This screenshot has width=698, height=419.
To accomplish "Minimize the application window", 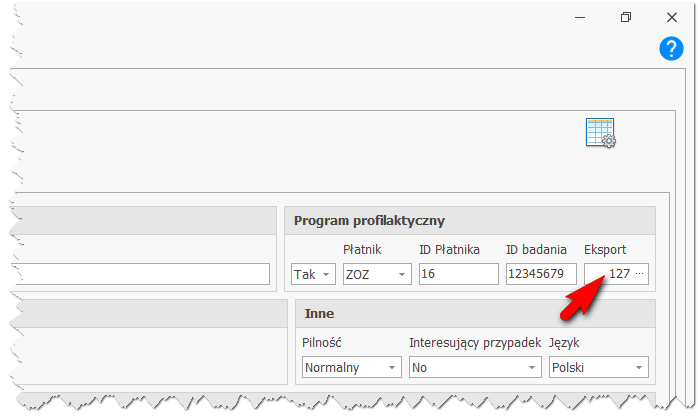I will [580, 17].
